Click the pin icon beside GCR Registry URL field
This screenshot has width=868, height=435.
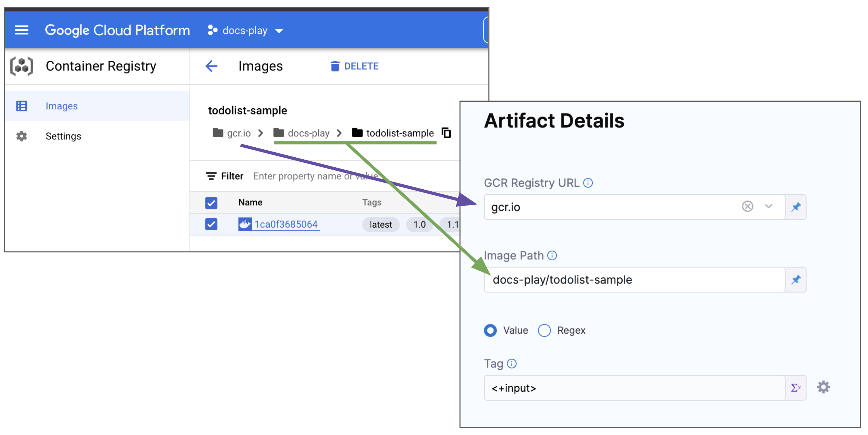click(x=796, y=207)
